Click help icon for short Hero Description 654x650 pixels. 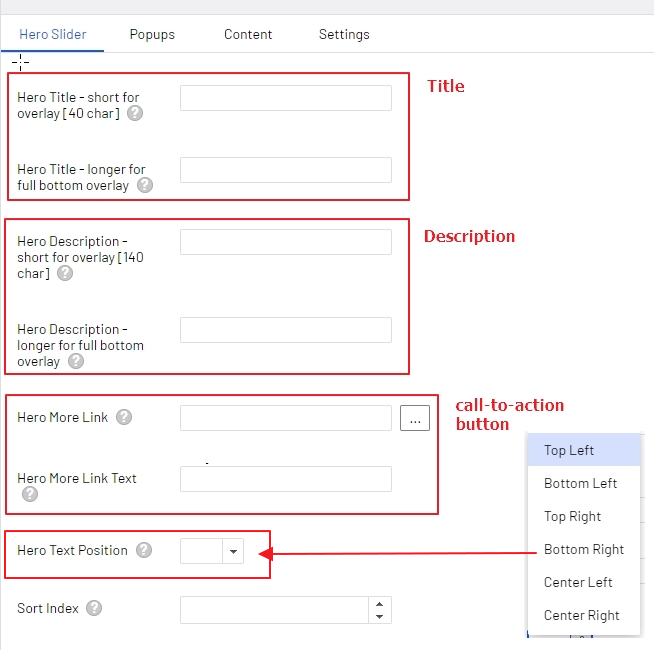pyautogui.click(x=65, y=273)
